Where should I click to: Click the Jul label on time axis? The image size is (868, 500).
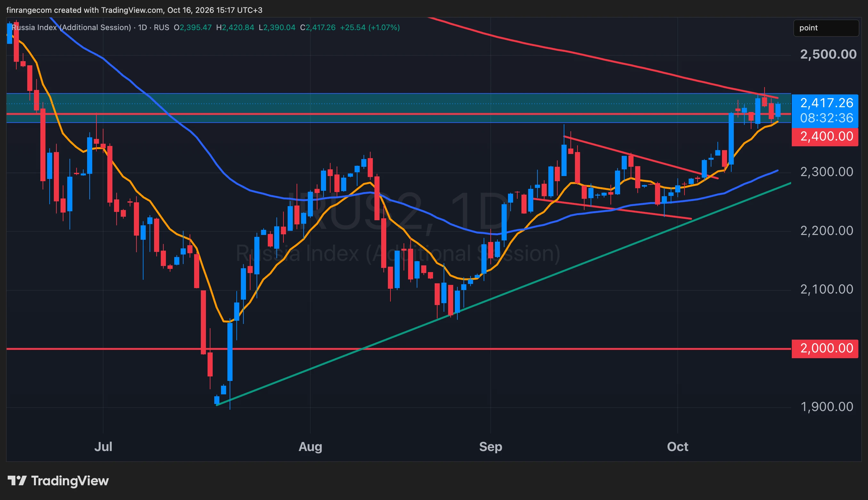point(103,447)
